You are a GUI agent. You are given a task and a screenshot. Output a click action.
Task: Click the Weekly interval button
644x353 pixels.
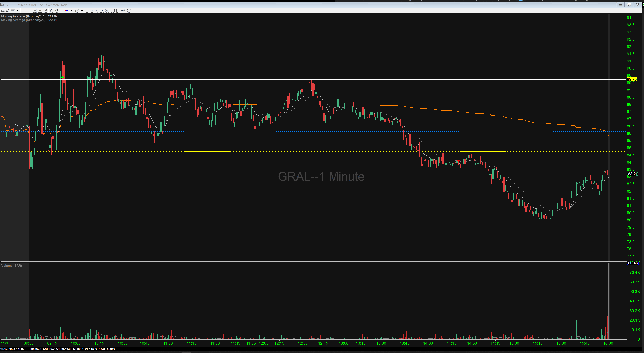[123, 11]
